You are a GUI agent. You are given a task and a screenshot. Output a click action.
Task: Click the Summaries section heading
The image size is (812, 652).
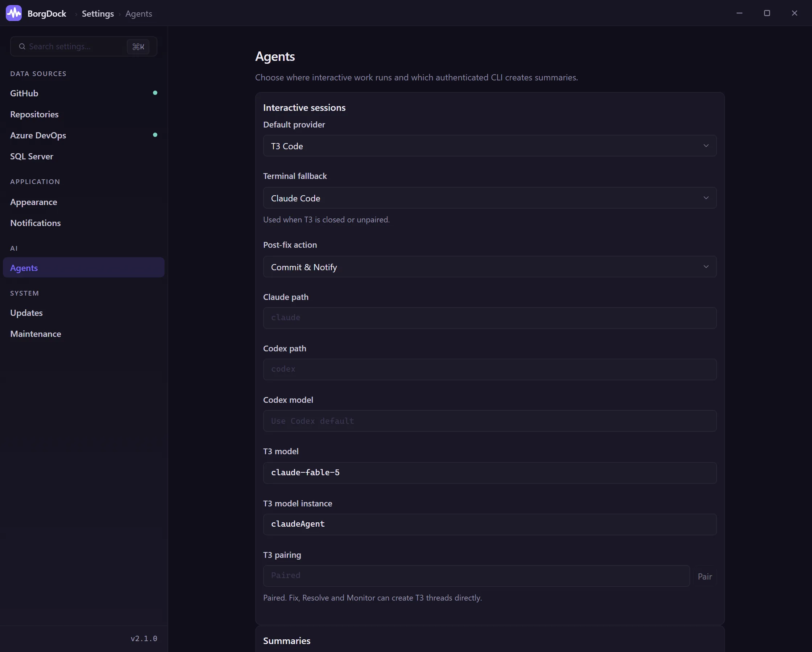[x=287, y=641]
